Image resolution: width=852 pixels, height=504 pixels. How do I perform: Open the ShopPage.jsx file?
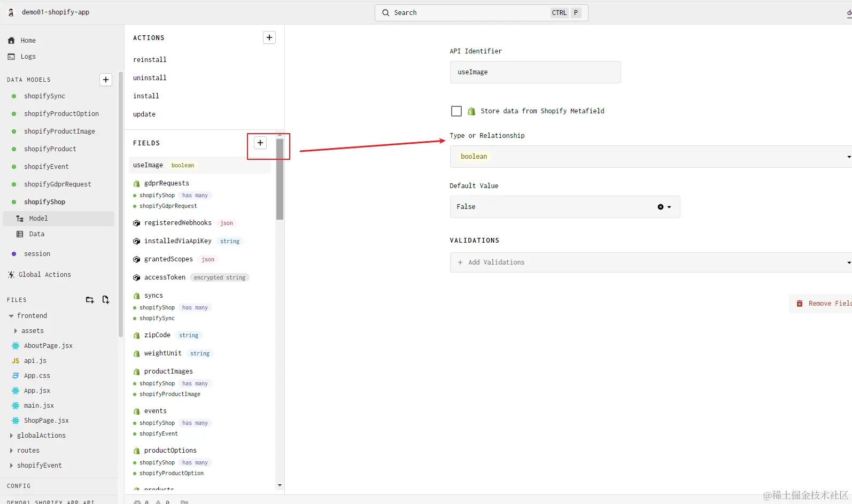pyautogui.click(x=47, y=421)
